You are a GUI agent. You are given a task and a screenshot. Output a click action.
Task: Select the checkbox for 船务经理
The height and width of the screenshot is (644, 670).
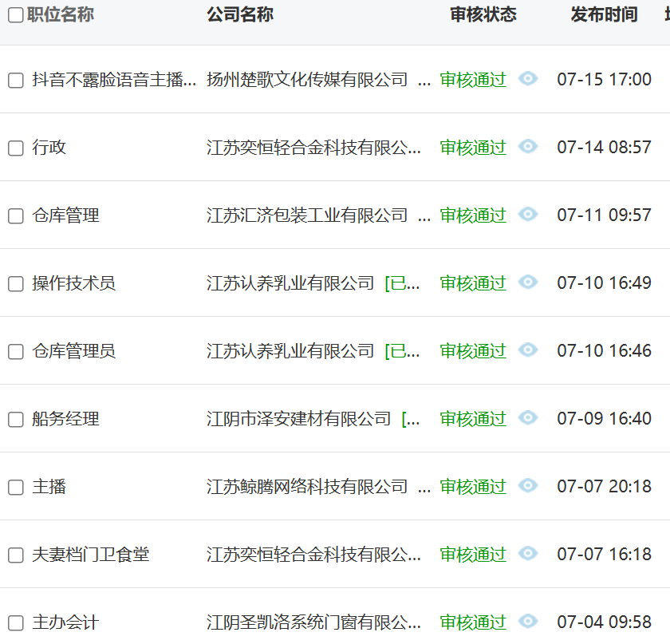(x=16, y=419)
